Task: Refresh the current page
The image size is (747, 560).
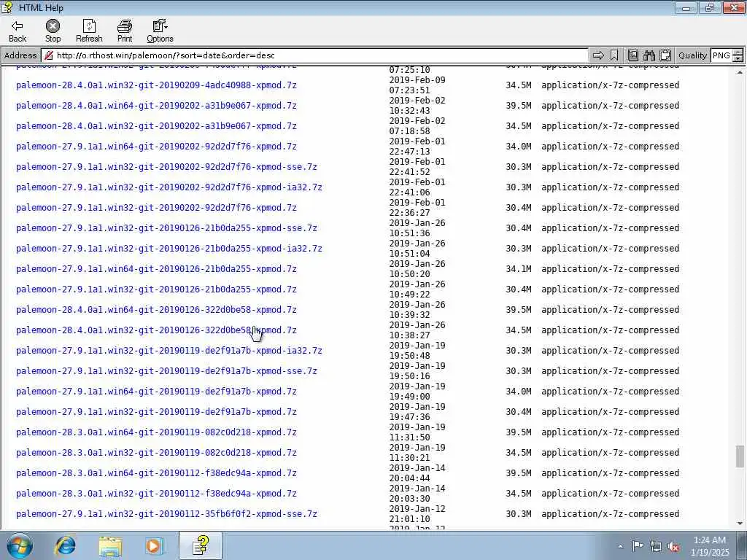Action: coord(89,31)
